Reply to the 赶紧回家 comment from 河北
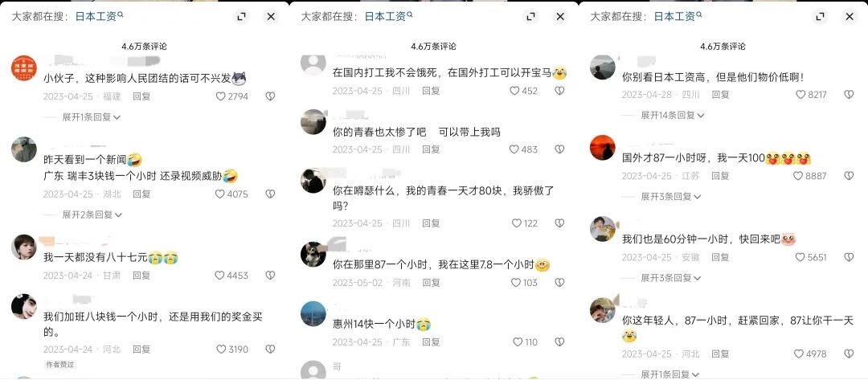 point(720,354)
